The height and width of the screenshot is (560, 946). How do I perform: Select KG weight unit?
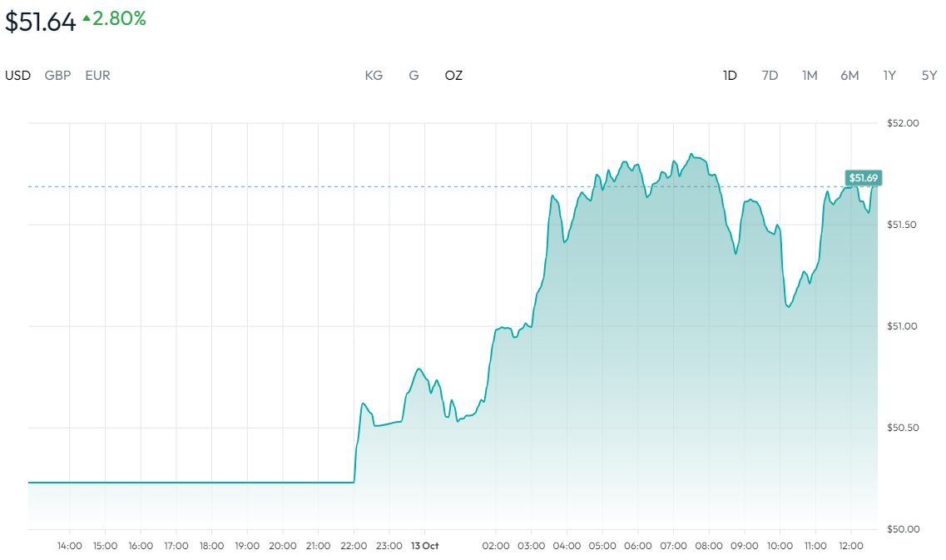pyautogui.click(x=374, y=76)
